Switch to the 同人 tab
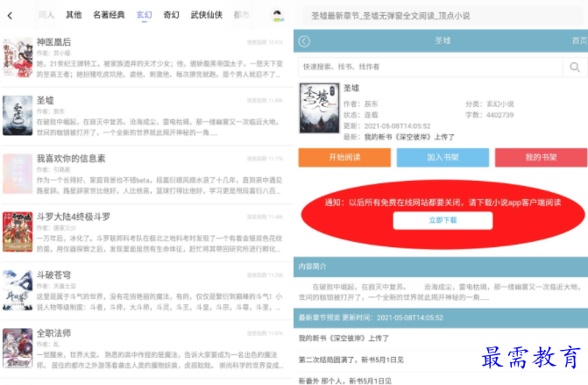This screenshot has height=385, width=588. point(46,15)
